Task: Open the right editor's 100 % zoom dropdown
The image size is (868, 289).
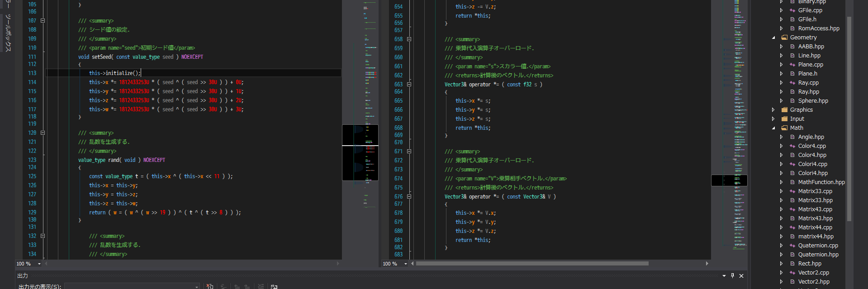Action: [406, 264]
